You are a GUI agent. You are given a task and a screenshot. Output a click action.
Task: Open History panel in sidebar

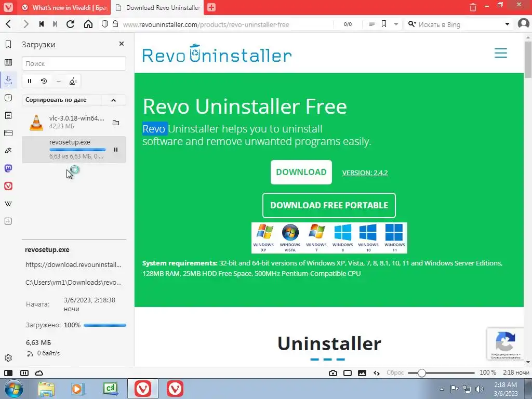[x=8, y=98]
